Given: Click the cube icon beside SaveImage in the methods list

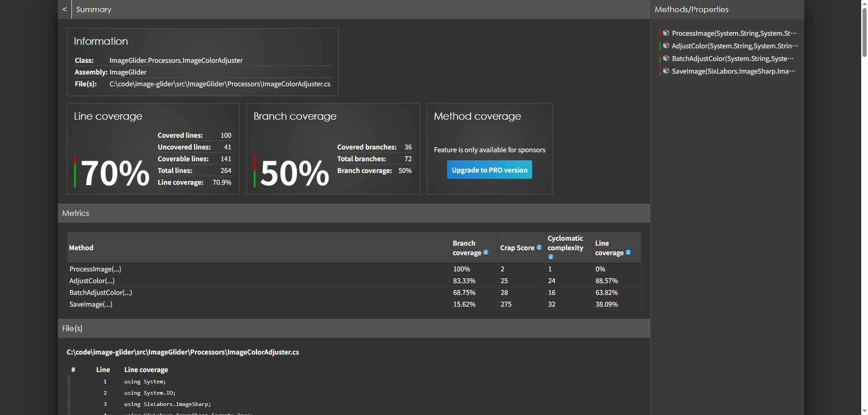Looking at the screenshot, I should click(x=666, y=71).
